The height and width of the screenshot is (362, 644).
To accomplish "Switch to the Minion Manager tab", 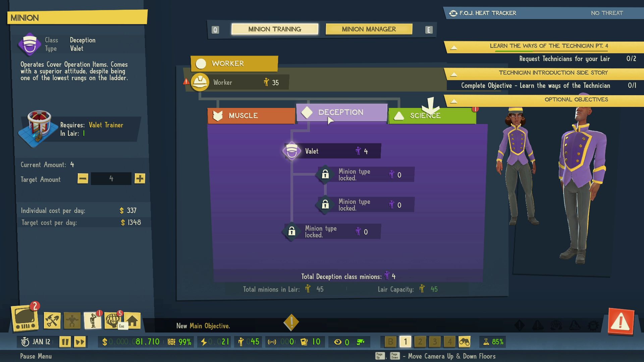I will [368, 29].
